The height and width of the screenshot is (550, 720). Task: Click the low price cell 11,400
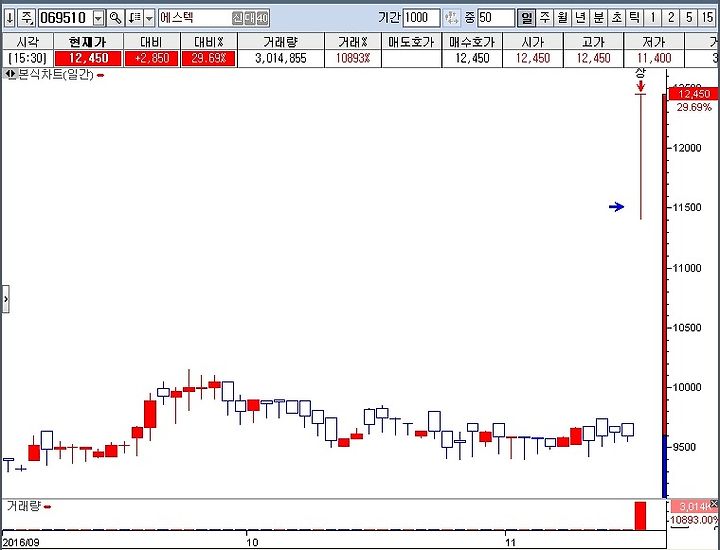pyautogui.click(x=654, y=58)
